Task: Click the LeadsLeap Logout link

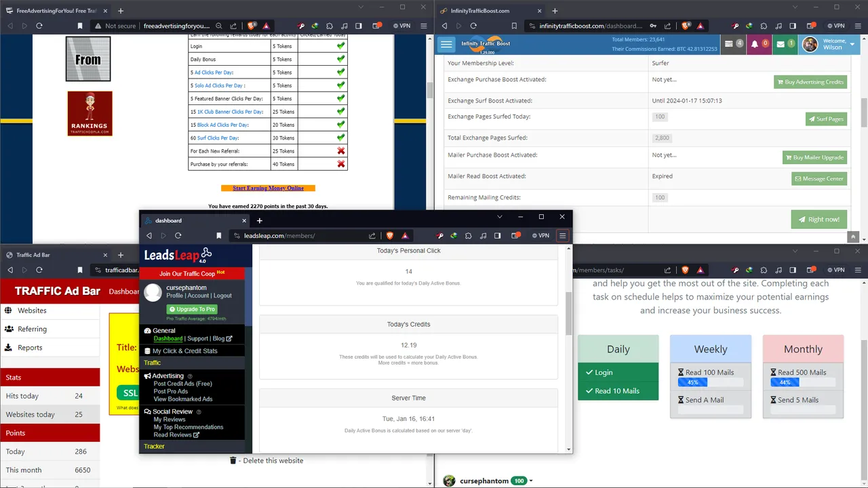Action: [222, 296]
